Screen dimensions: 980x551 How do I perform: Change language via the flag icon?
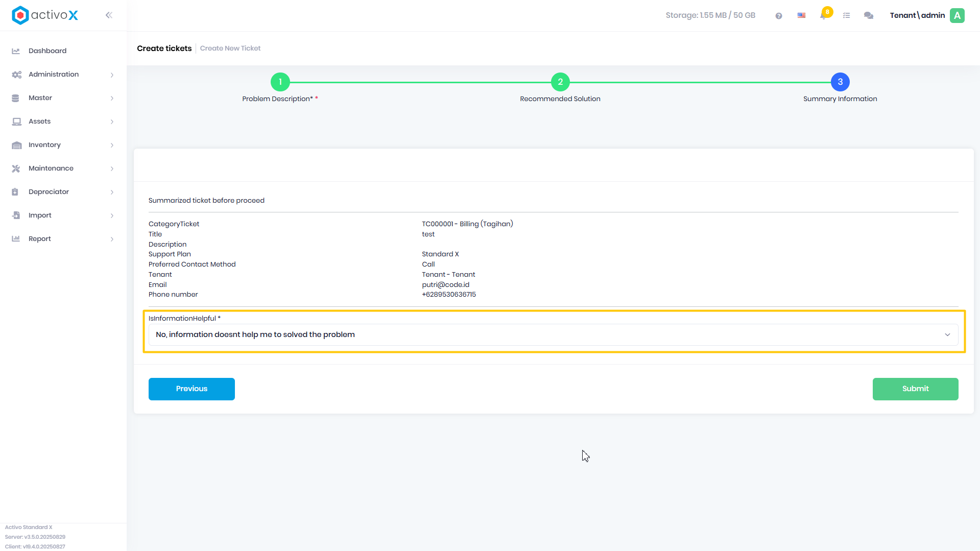(x=802, y=16)
